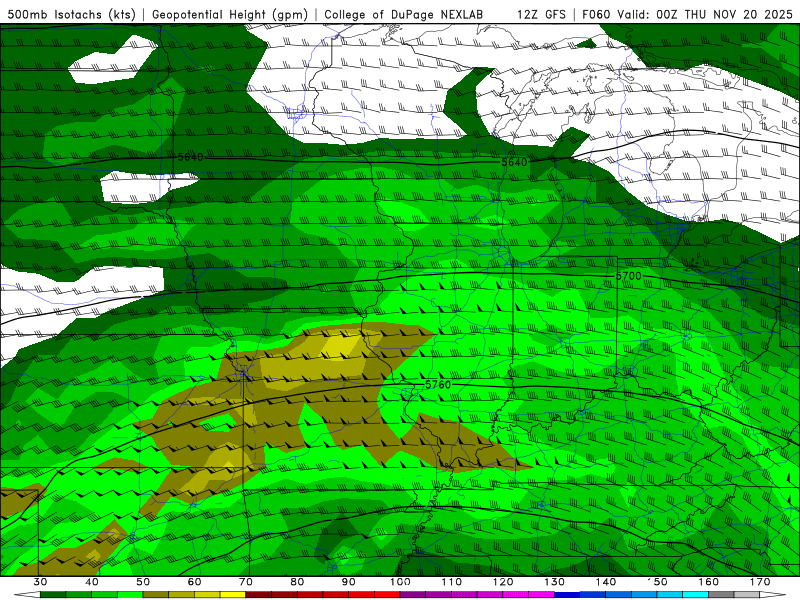Click the '80' color bar label

pyautogui.click(x=297, y=582)
